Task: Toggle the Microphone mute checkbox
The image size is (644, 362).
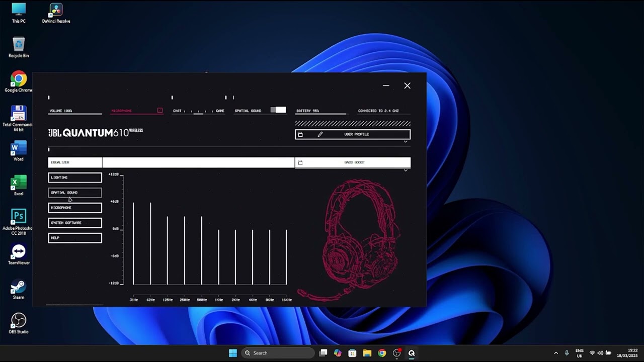Action: click(160, 111)
